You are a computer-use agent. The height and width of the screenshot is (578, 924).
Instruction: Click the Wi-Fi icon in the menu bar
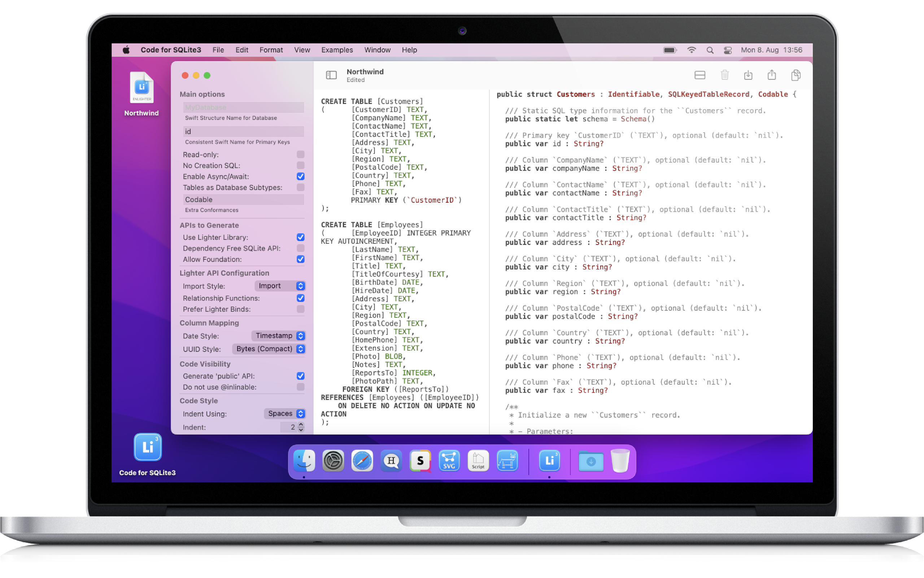pyautogui.click(x=692, y=50)
